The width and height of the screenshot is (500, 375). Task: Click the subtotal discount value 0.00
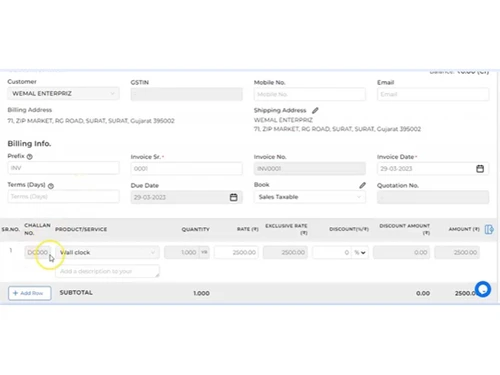[x=423, y=293]
